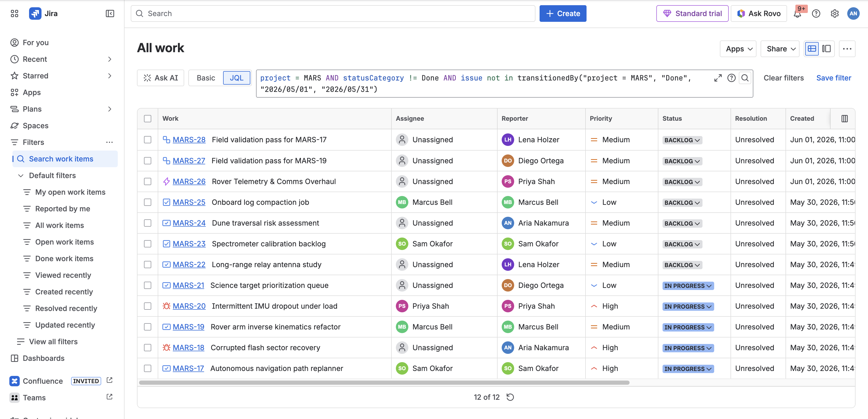Select My open work items filter
Viewport: 868px width, 419px height.
65,192
